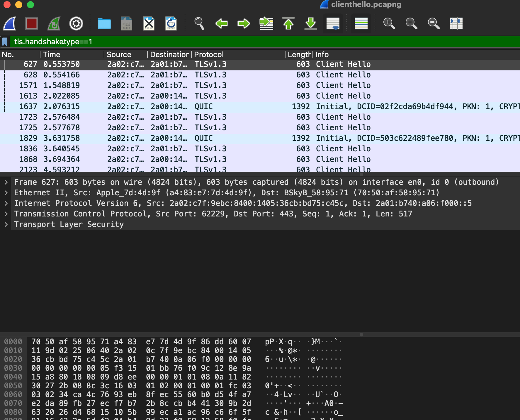
Task: Close this capture file icon
Action: pos(149,23)
